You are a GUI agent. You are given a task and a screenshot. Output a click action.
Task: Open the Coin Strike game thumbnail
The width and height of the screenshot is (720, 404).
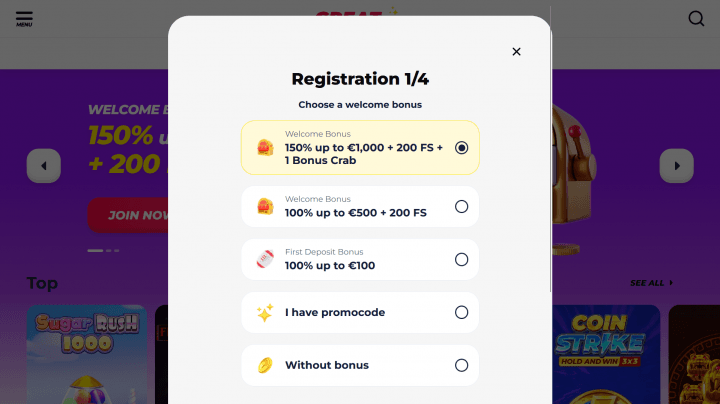605,355
